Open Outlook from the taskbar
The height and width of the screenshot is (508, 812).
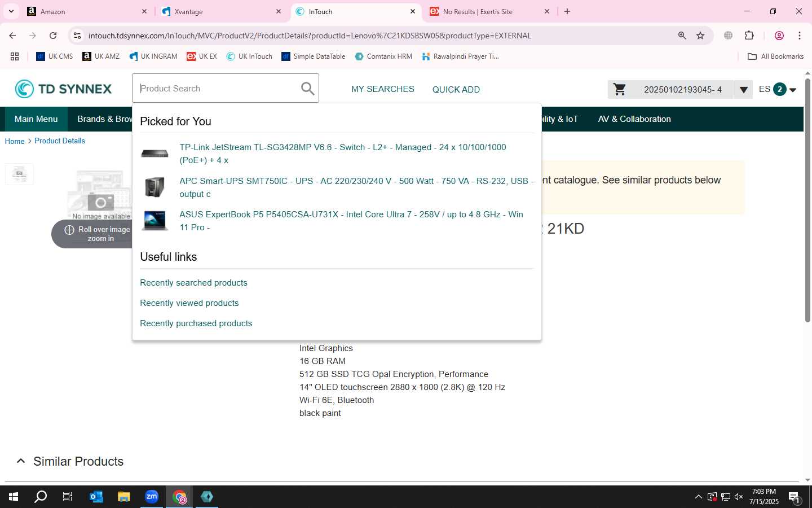coord(96,497)
